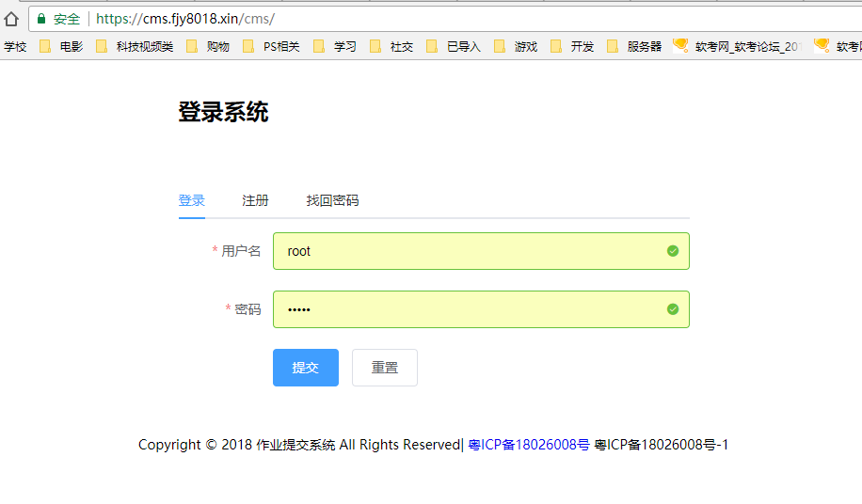Open the 游戏 bookmark folder

coord(517,46)
